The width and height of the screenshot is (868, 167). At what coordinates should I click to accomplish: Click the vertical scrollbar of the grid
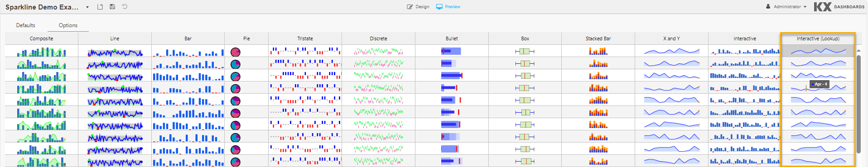tap(858, 104)
